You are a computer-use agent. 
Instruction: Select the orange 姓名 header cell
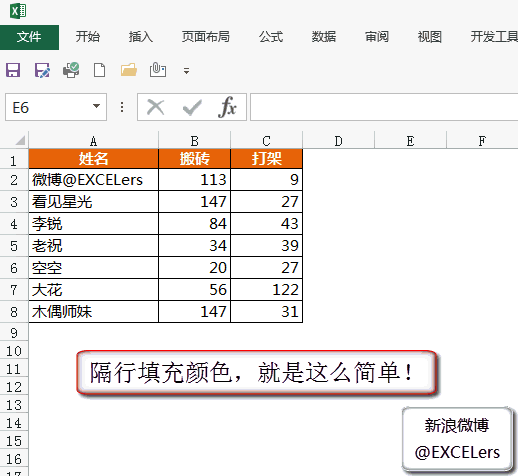pos(93,159)
